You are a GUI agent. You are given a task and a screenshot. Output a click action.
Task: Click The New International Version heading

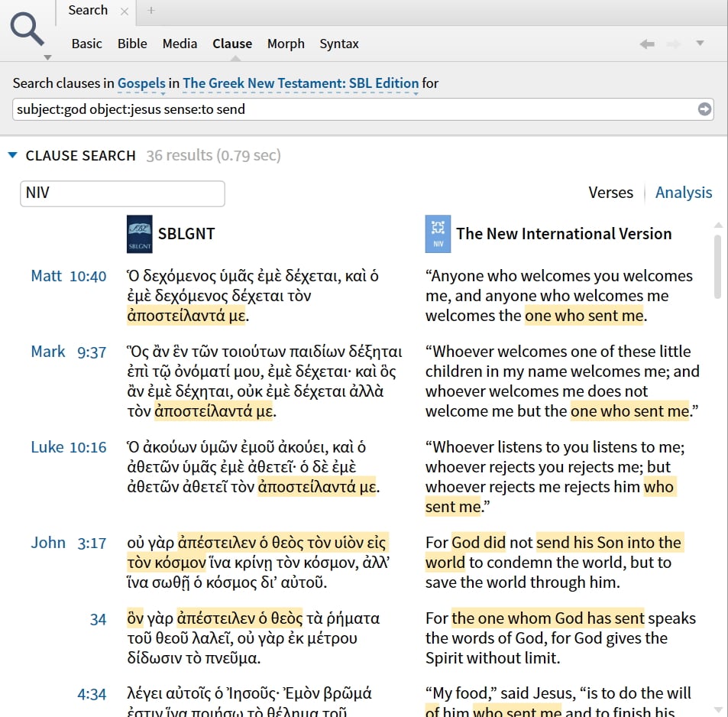click(x=564, y=233)
